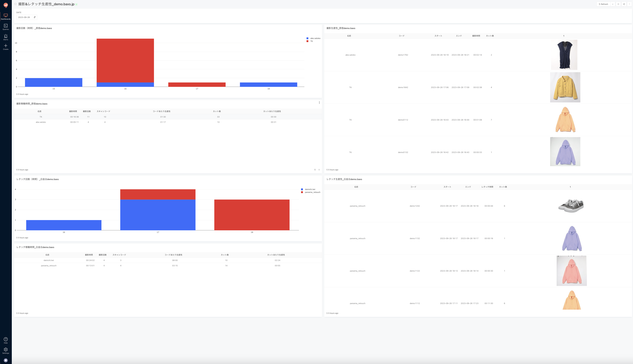Favorite the dashboard with the star icon

tap(16, 4)
